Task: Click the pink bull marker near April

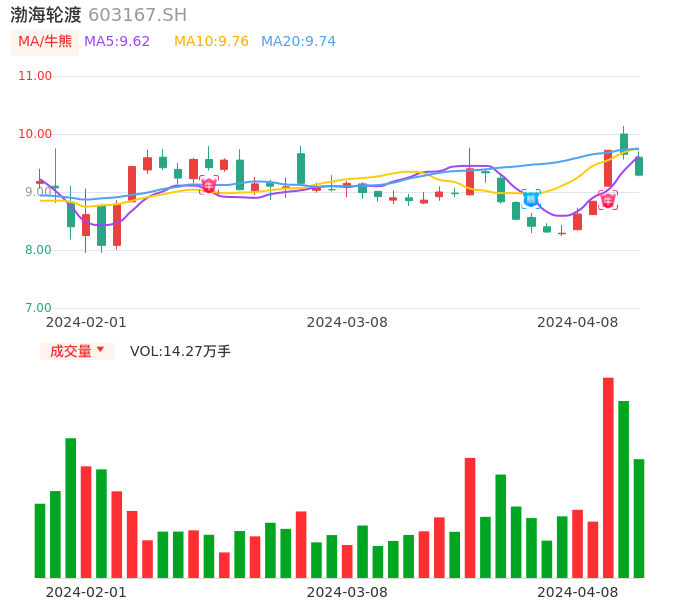Action: 607,200
